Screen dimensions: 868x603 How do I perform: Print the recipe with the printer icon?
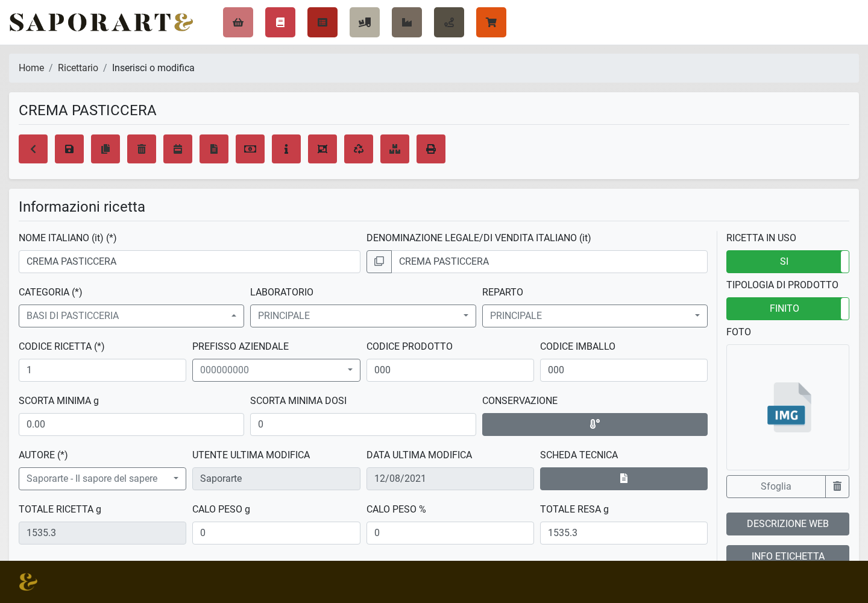[431, 149]
